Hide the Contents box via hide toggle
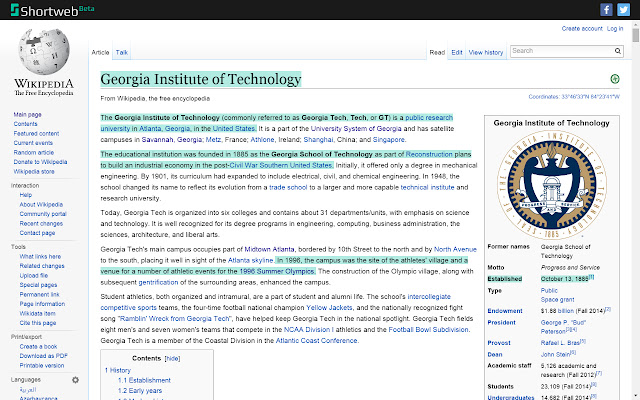 [172, 358]
